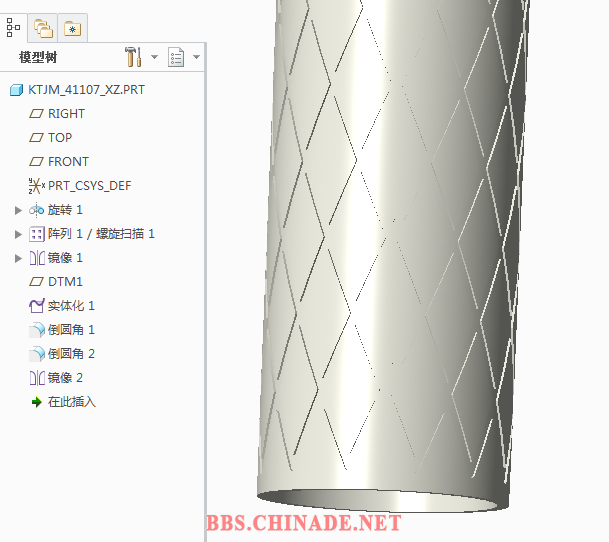This screenshot has height=542, width=609.
Task: Click the coordinate system icon of PRT_CSYS_DEF
Action: [x=37, y=186]
